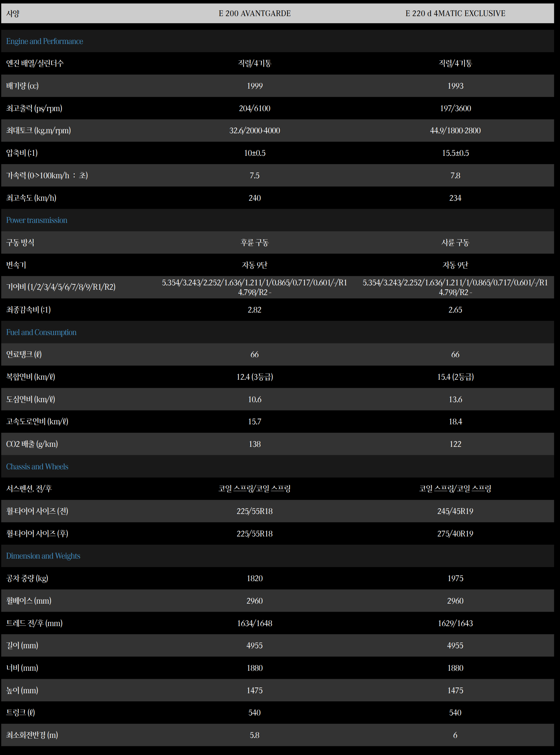Click the 275/40R19 rear tire size
Image resolution: width=560 pixels, height=755 pixels.
(x=455, y=533)
